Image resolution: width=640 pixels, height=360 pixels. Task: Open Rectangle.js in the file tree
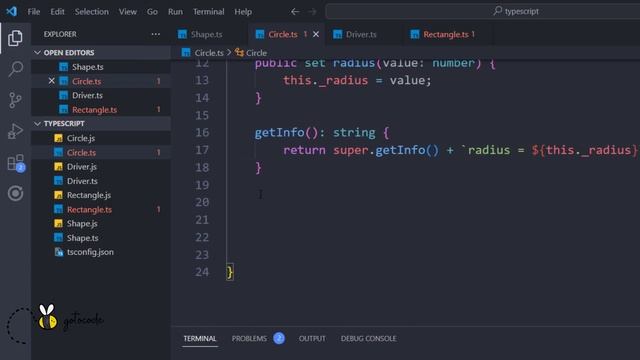(x=101, y=195)
